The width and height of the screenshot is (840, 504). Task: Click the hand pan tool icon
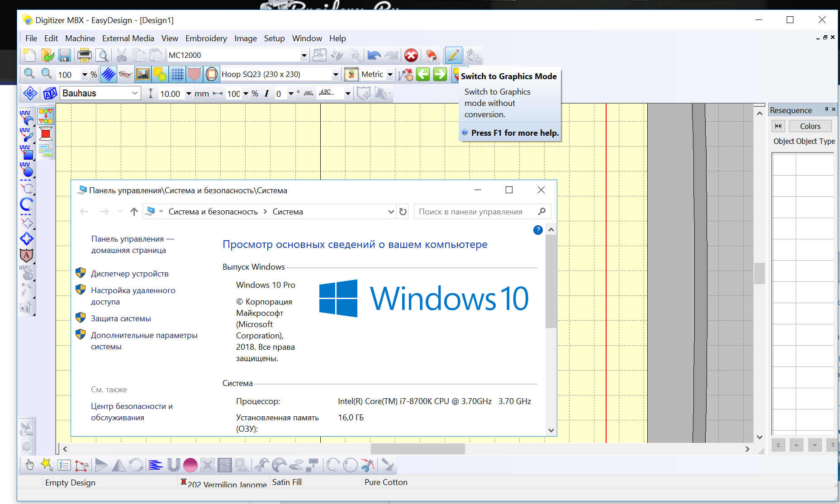[29, 465]
